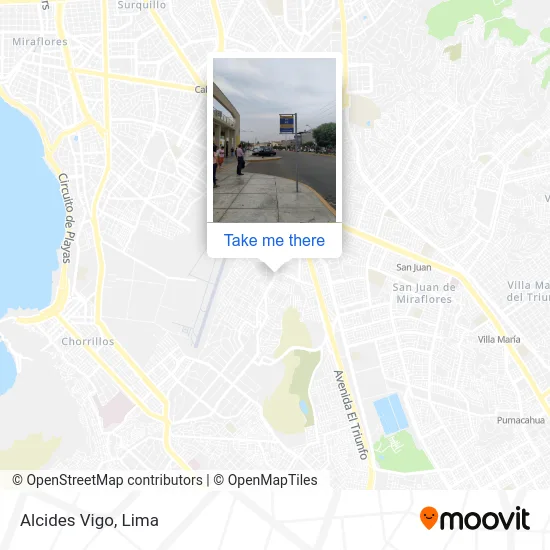Click the orange Moovit pin icon

click(429, 518)
